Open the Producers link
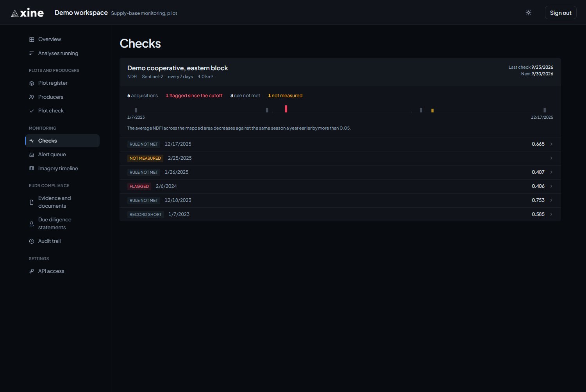The height and width of the screenshot is (392, 586). click(x=63, y=97)
